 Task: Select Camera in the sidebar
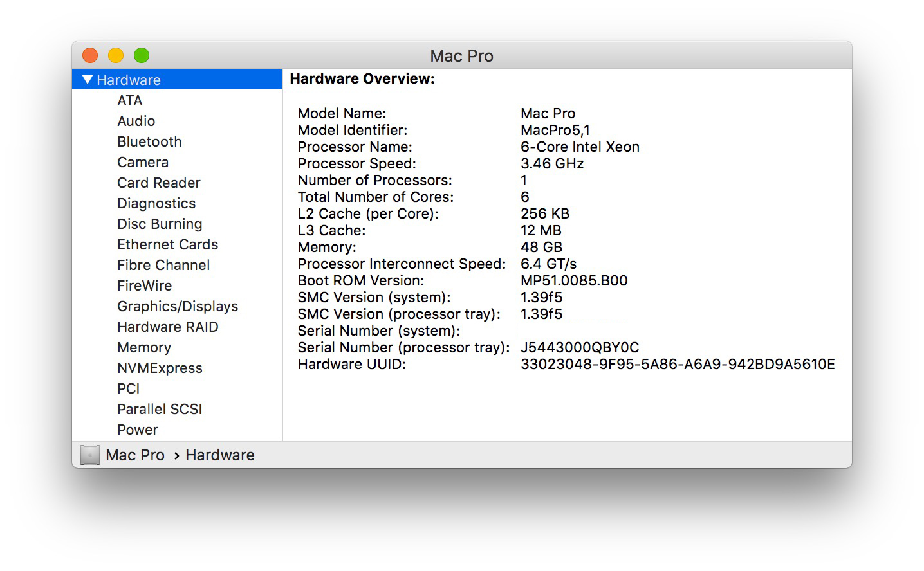[143, 162]
